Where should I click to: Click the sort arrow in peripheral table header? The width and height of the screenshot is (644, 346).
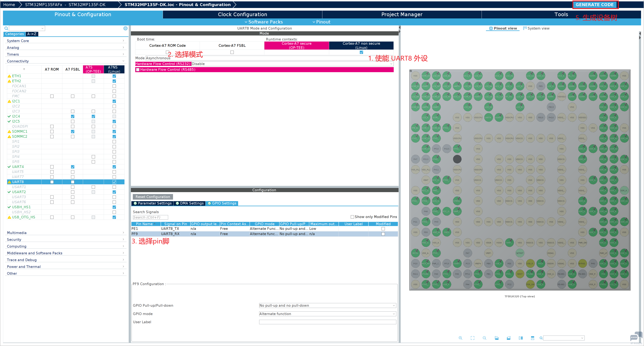tap(24, 69)
